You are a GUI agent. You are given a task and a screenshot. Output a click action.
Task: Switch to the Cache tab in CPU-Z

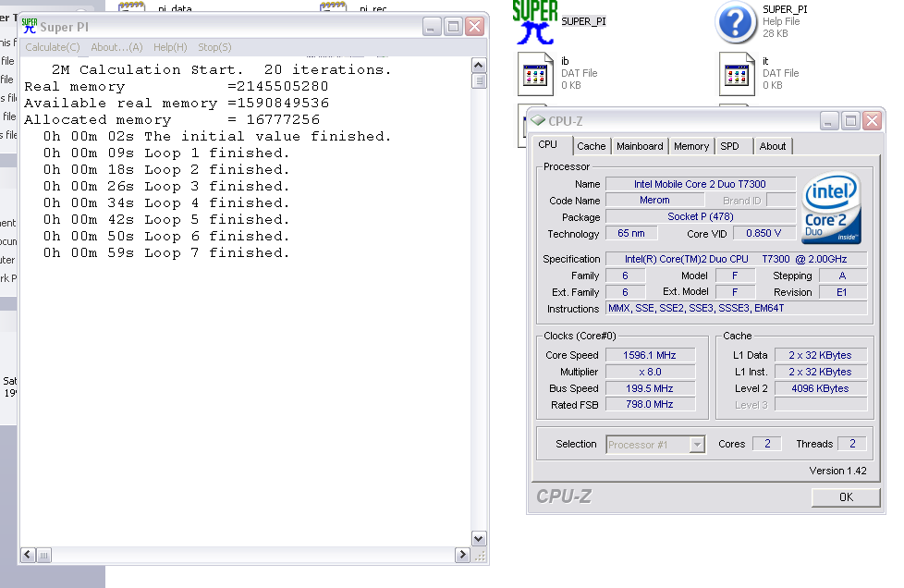point(591,146)
